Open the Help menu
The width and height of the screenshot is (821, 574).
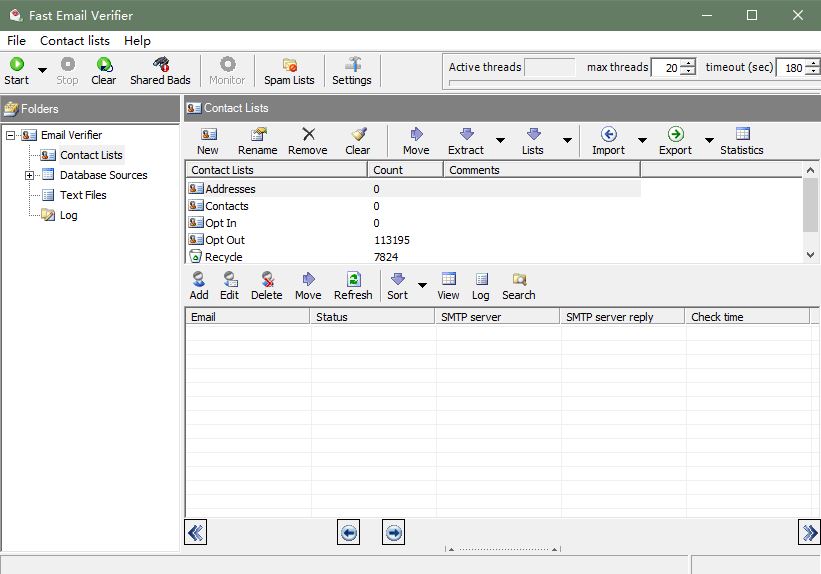(x=137, y=41)
